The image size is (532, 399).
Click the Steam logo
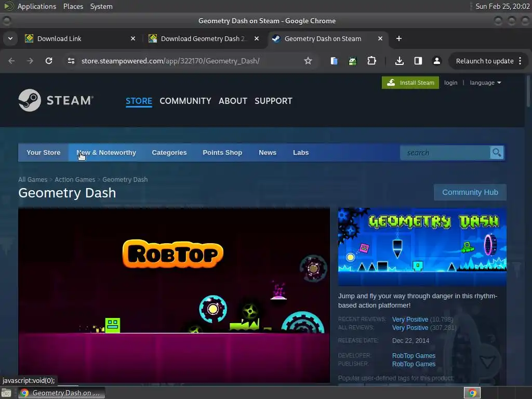[56, 100]
